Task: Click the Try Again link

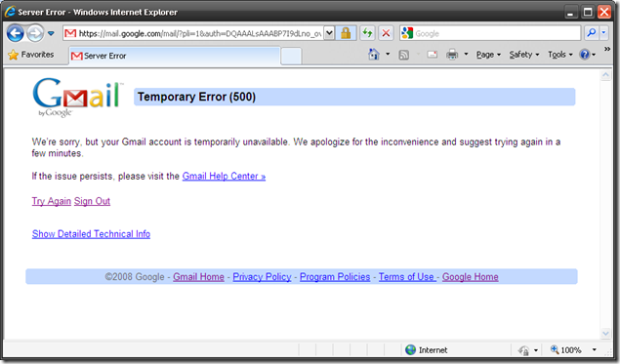Action: pos(52,201)
